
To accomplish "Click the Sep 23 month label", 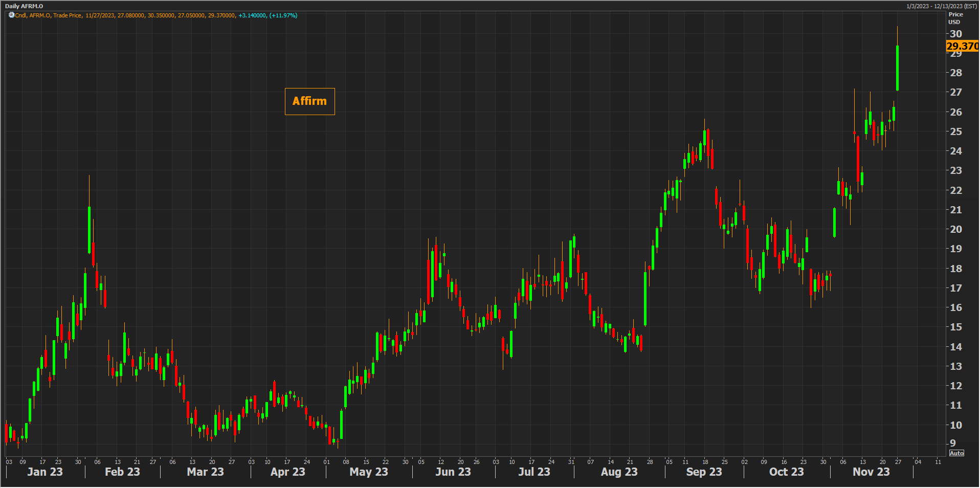I will 704,472.
